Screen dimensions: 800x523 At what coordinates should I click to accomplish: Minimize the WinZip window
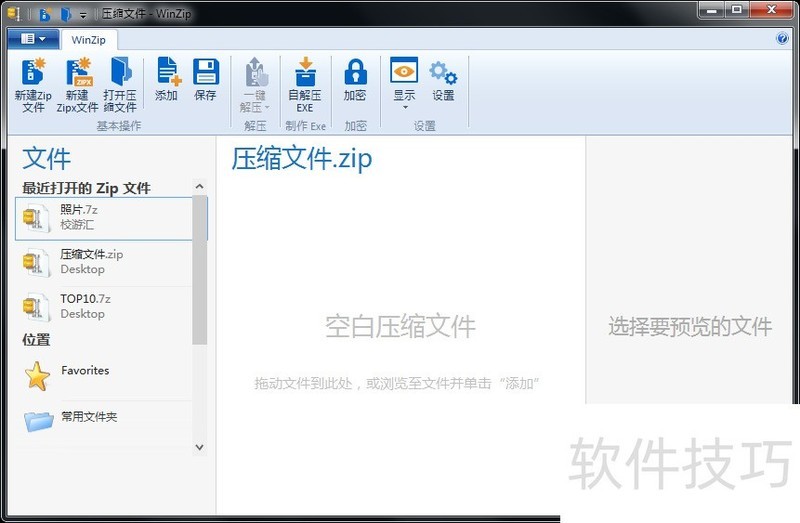pos(712,10)
